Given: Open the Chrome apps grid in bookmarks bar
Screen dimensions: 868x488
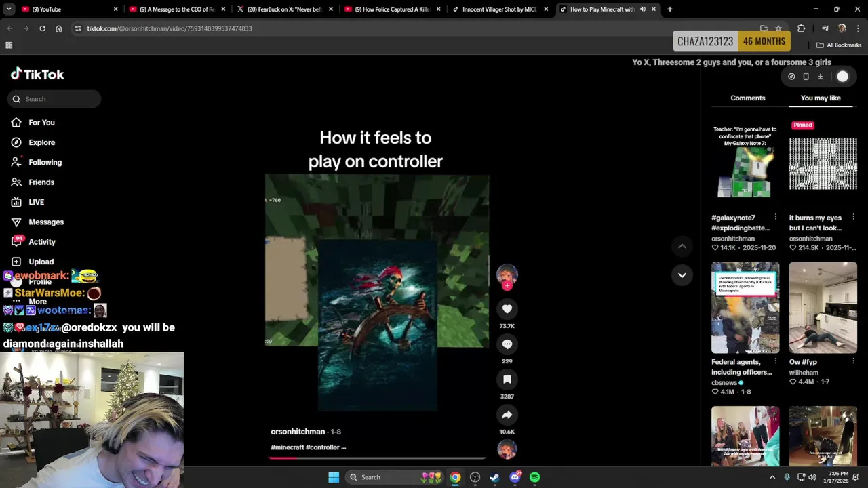Looking at the screenshot, I should coord(9,45).
